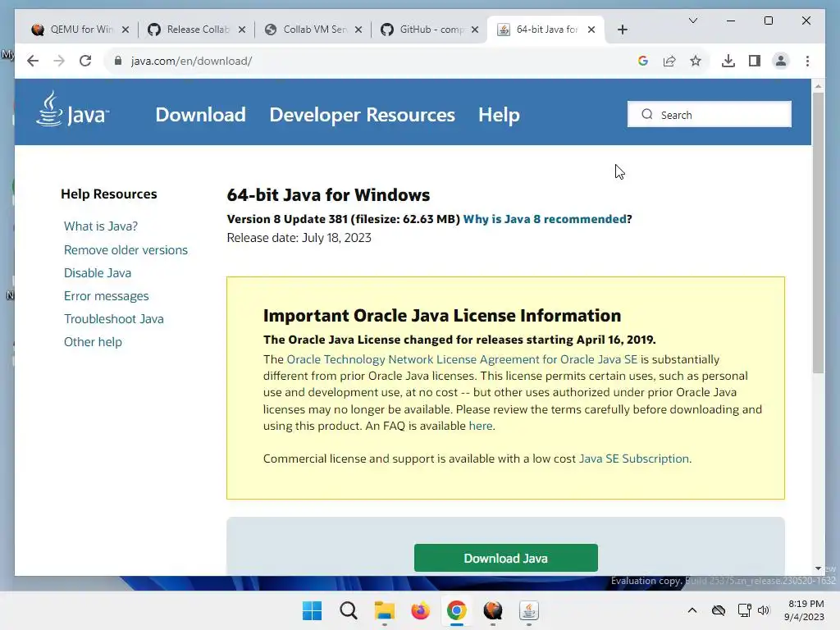Click the network status tray icon
The width and height of the screenshot is (840, 630).
click(x=744, y=610)
